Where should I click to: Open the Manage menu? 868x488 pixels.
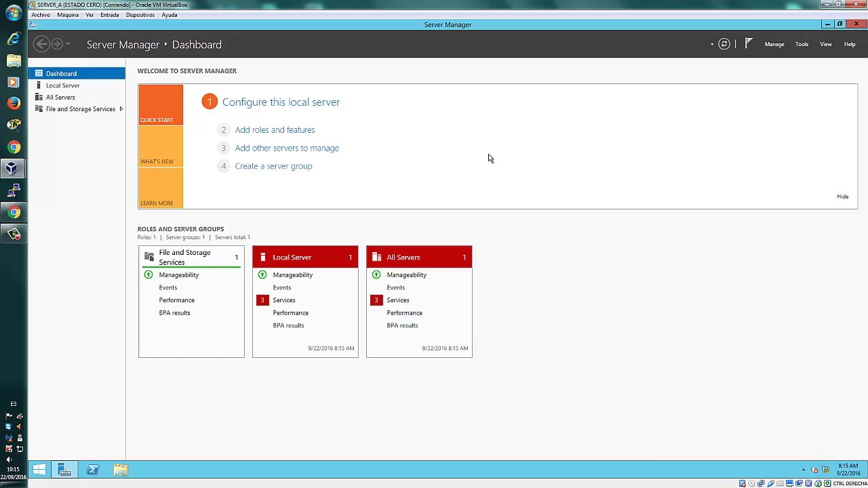tap(774, 44)
